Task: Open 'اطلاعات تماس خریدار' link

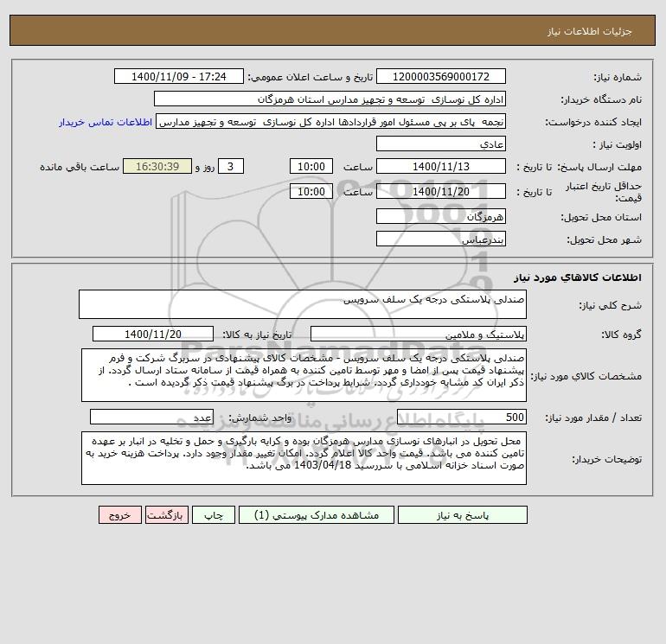Action: [106, 122]
